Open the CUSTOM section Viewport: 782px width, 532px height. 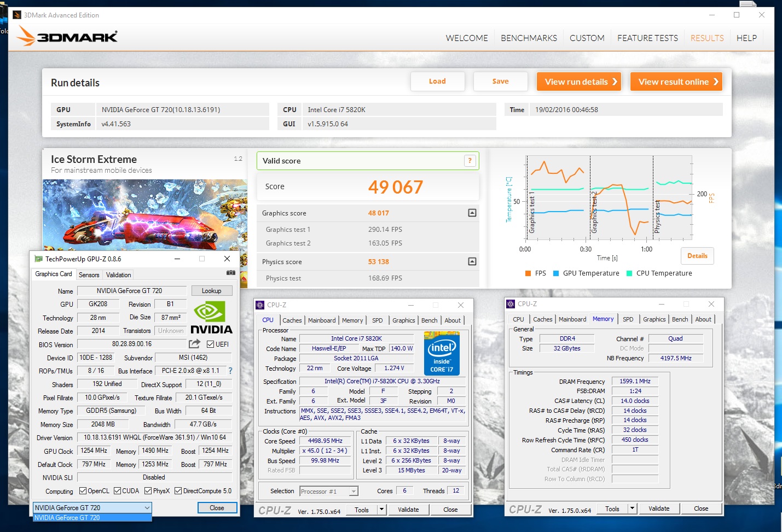pyautogui.click(x=587, y=38)
